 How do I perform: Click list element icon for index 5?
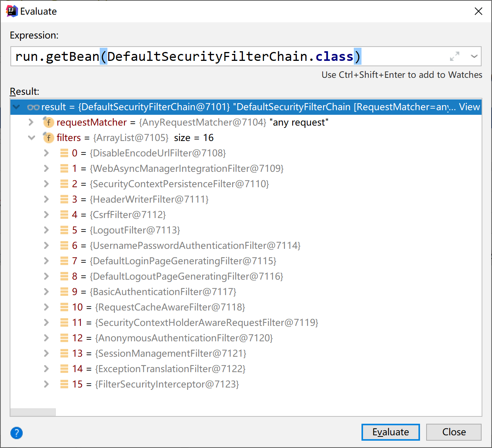[64, 230]
